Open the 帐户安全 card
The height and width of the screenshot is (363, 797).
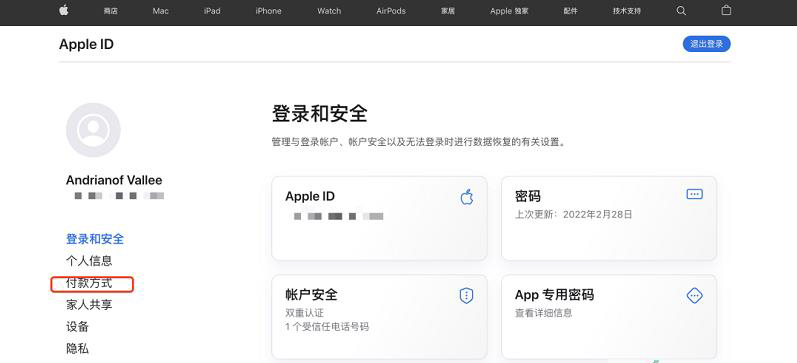point(379,317)
